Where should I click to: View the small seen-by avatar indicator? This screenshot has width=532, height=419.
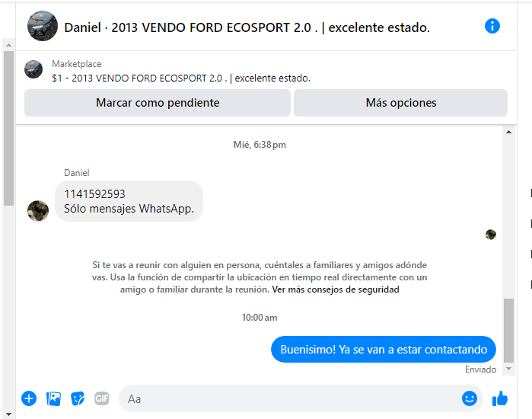(491, 235)
